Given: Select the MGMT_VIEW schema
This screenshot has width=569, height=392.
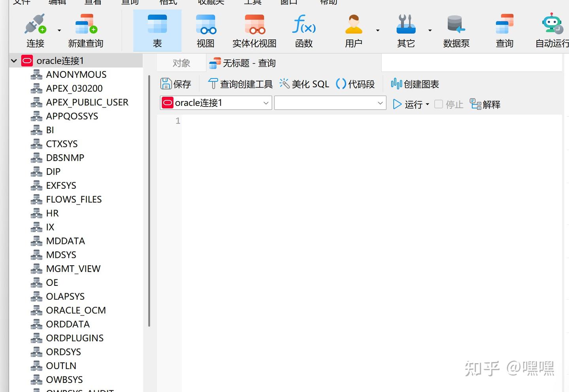Looking at the screenshot, I should pyautogui.click(x=73, y=269).
